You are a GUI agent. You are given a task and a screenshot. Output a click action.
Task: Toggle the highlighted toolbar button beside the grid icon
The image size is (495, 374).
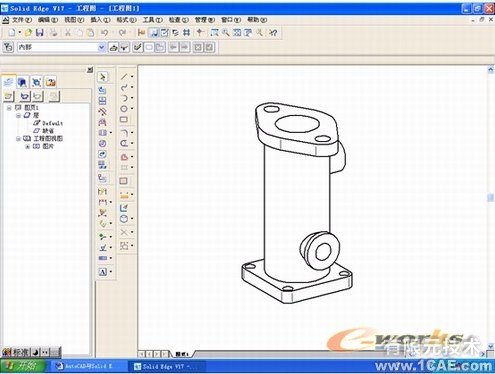[154, 33]
